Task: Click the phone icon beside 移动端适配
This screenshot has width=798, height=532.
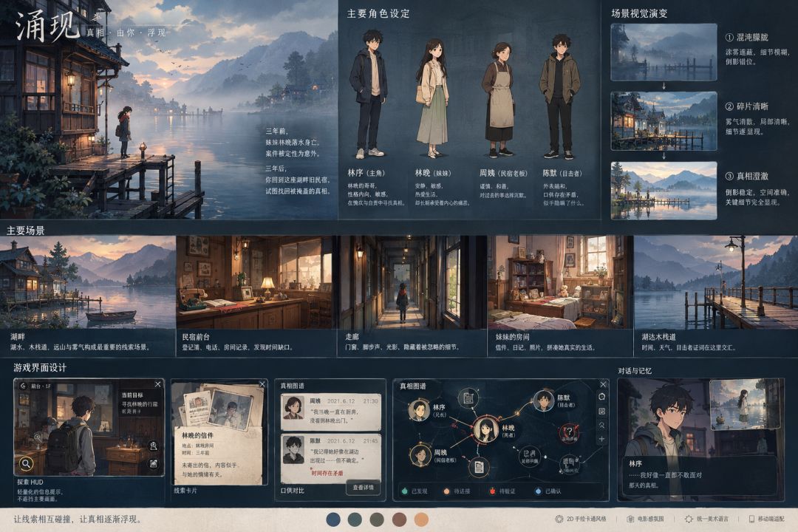Action: point(751,519)
